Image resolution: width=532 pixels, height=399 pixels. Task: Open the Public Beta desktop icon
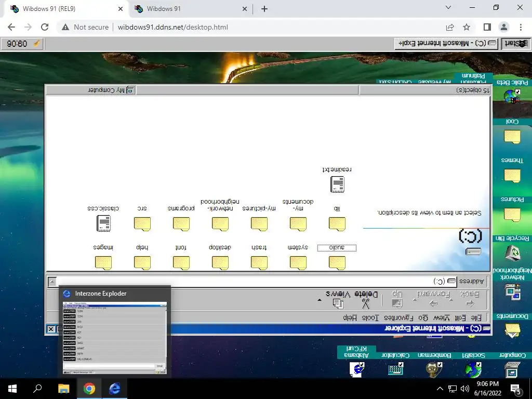pos(512,96)
